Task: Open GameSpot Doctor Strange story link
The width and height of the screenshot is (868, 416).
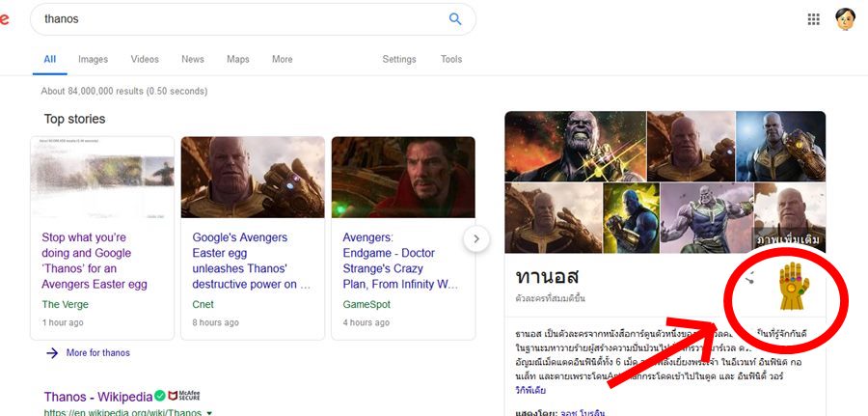Action: pos(401,261)
